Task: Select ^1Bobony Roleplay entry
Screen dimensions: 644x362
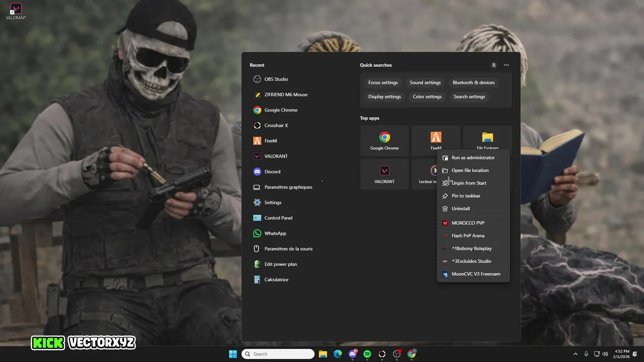Action: coord(473,248)
